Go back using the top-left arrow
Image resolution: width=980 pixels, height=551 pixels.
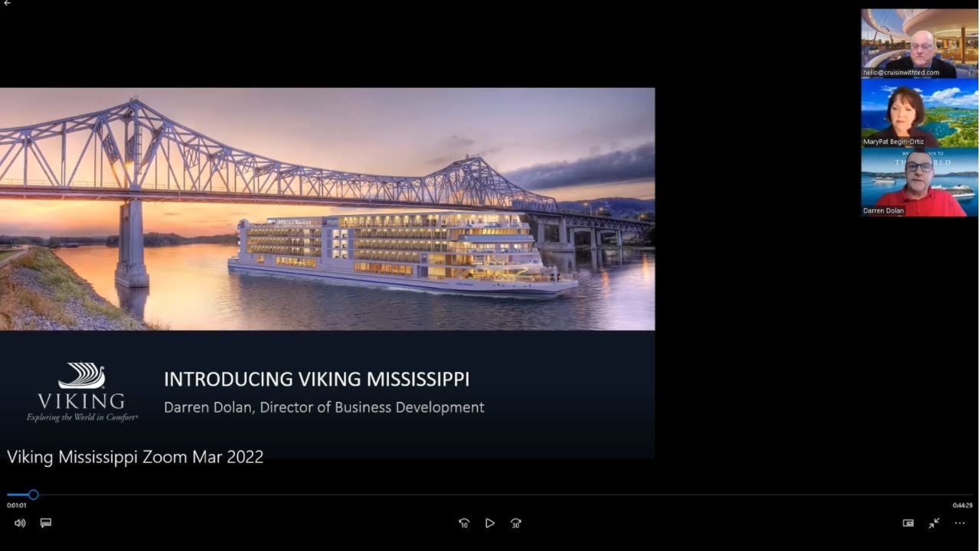click(x=7, y=3)
